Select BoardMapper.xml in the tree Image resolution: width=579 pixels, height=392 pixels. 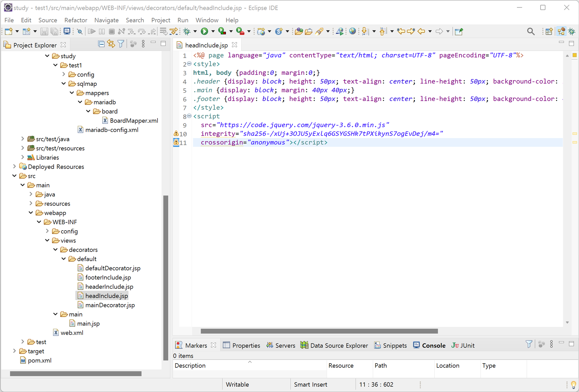click(134, 120)
